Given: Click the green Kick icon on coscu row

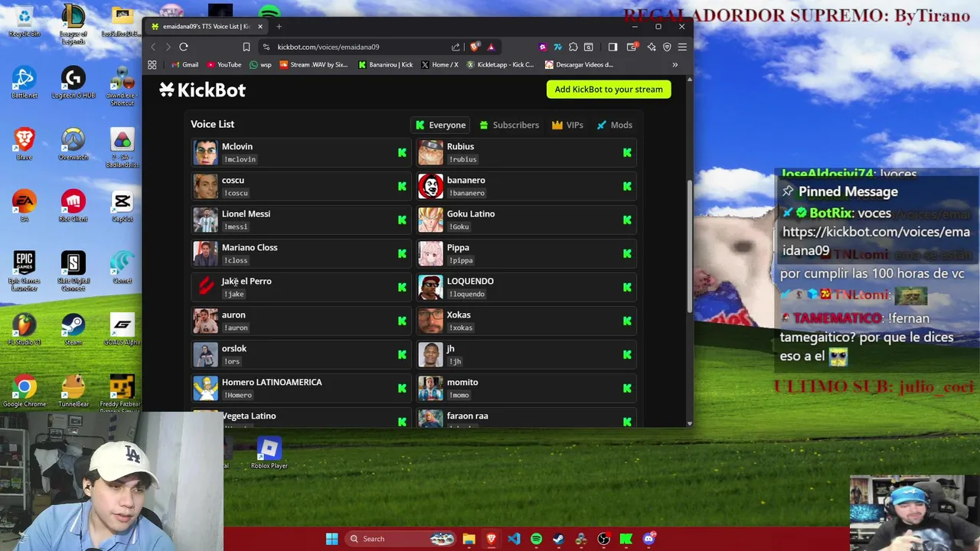Looking at the screenshot, I should tap(402, 186).
